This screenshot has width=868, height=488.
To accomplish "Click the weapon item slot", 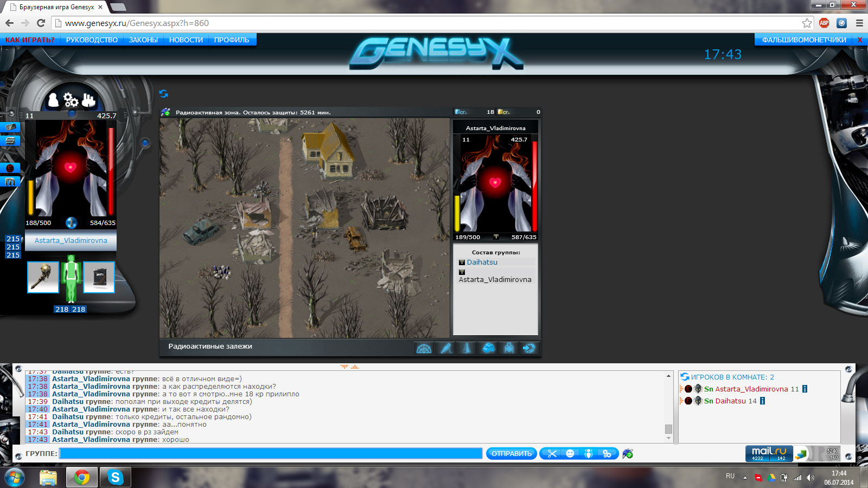I will pyautogui.click(x=43, y=277).
